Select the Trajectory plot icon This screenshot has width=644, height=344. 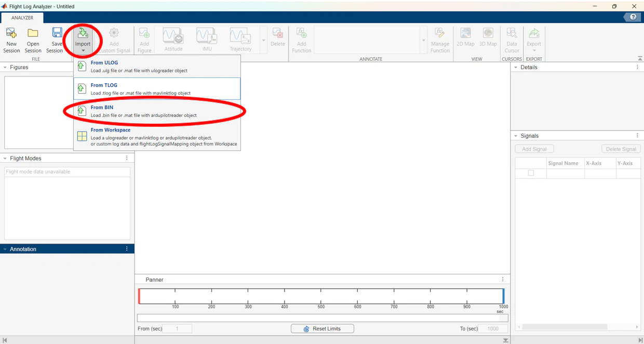240,36
